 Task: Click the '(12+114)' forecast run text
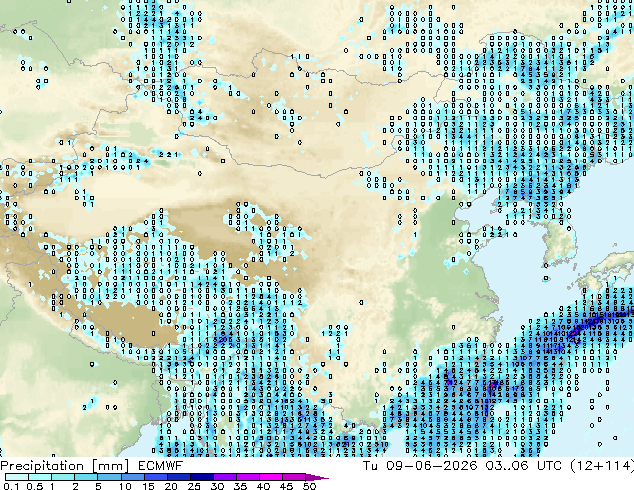[x=602, y=466]
